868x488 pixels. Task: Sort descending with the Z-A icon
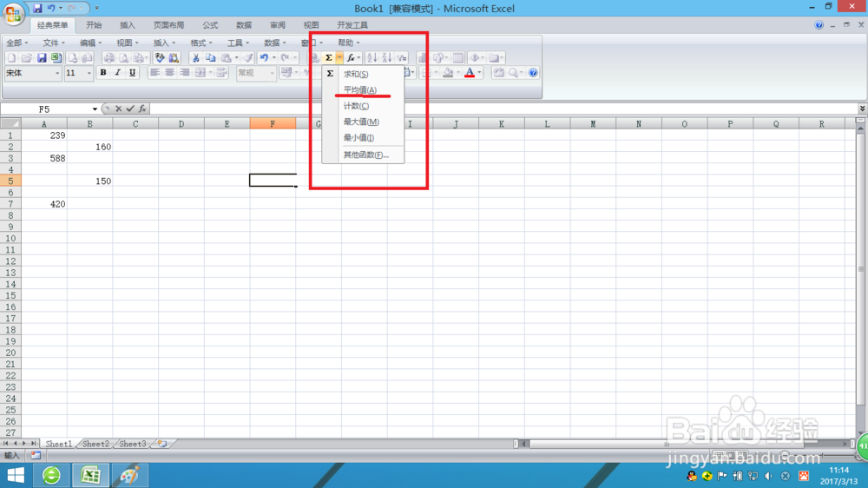tap(387, 57)
